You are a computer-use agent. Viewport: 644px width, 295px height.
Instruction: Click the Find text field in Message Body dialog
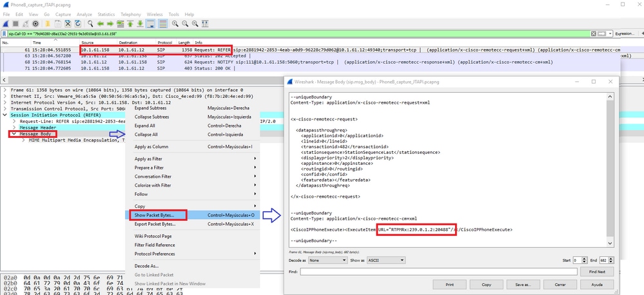(438, 272)
